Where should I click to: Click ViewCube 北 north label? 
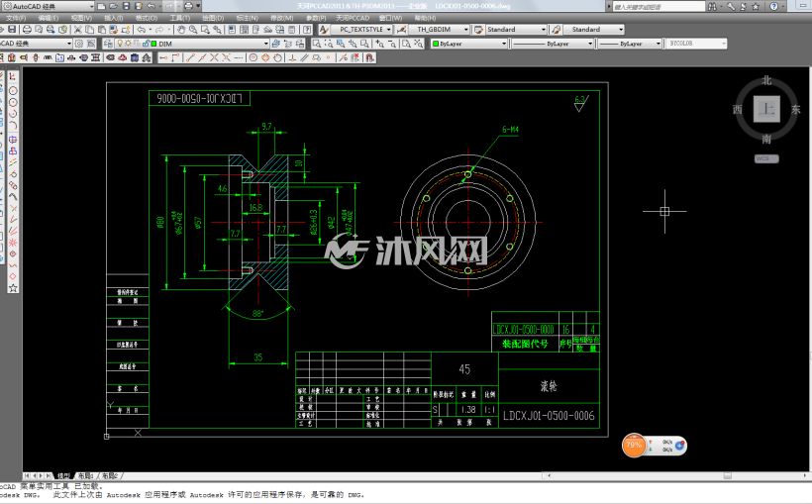(766, 80)
